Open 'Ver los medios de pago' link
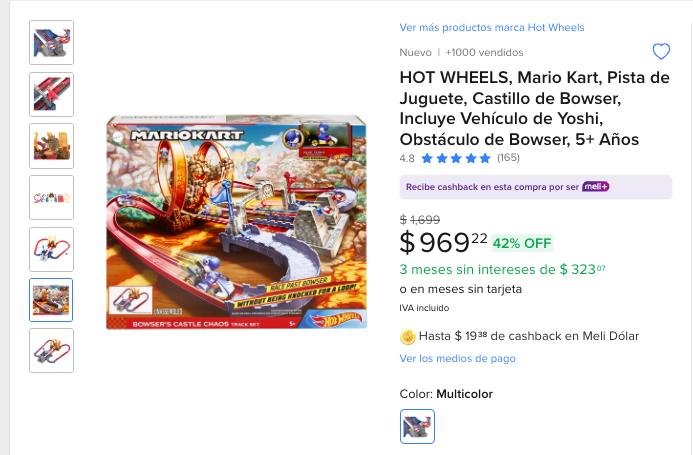 [x=457, y=358]
